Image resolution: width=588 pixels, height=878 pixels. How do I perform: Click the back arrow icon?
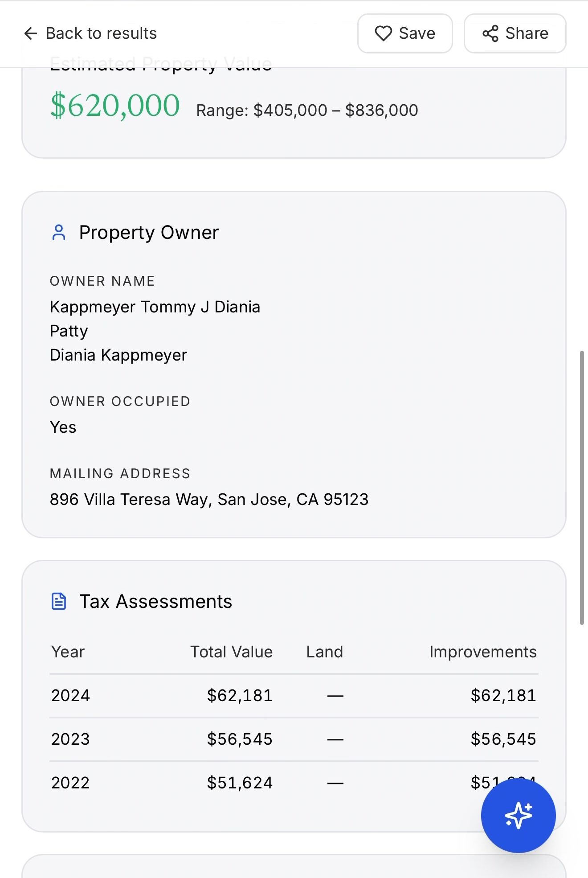[x=30, y=33]
